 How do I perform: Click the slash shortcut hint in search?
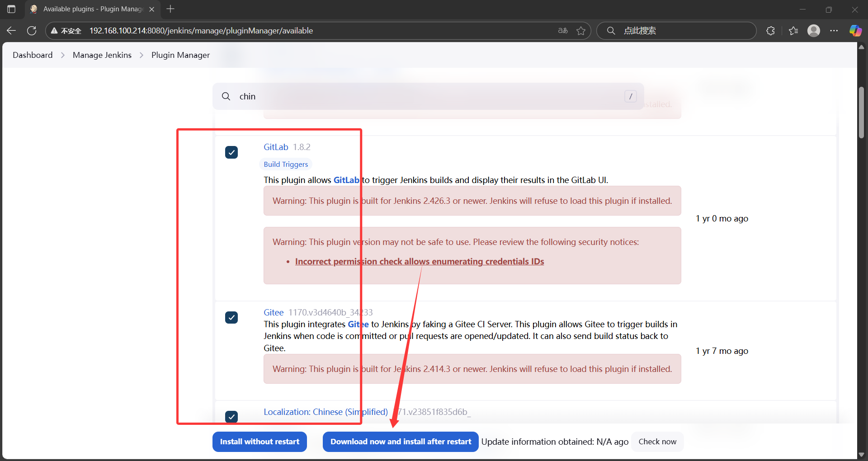(631, 96)
